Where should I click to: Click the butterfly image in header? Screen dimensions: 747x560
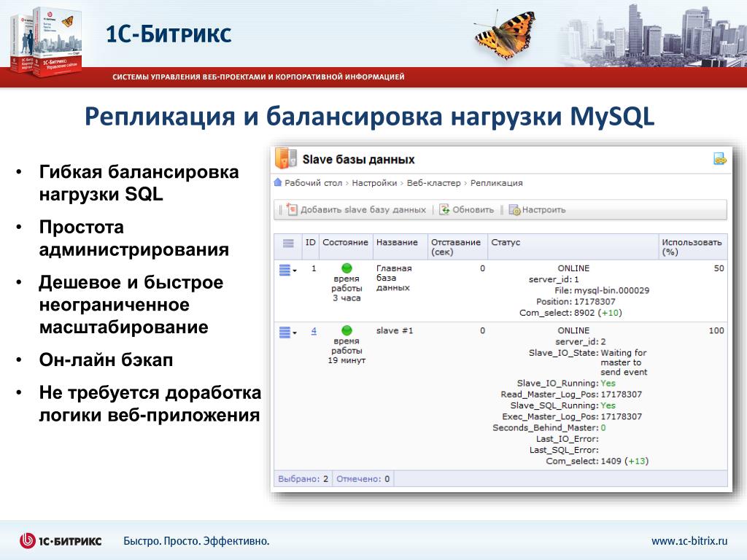505,34
